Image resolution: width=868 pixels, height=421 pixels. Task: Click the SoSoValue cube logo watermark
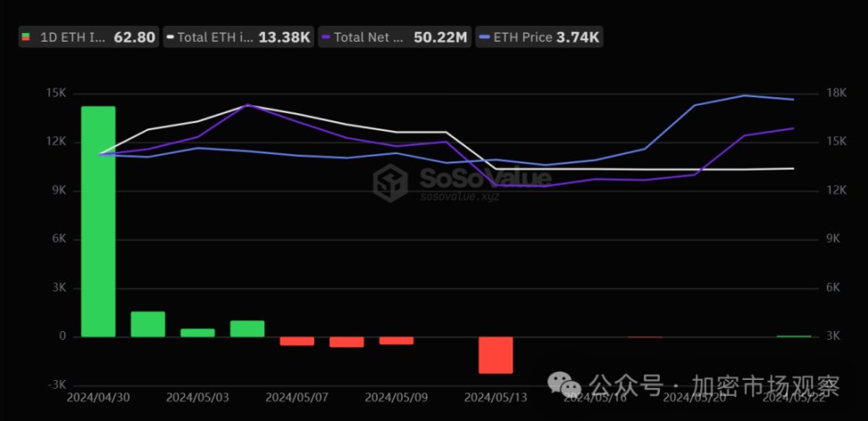coord(391,183)
